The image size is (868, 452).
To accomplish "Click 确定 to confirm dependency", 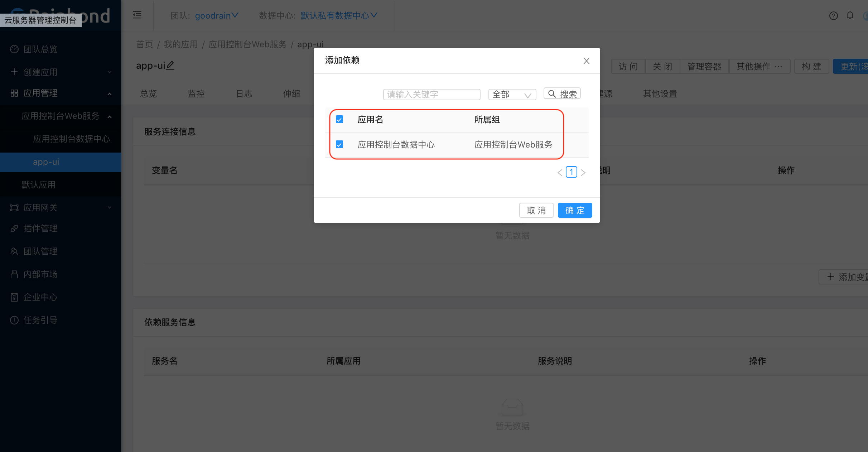I will point(575,210).
